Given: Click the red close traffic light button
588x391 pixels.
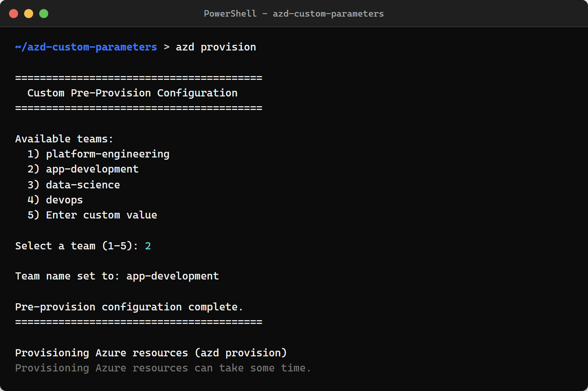Looking at the screenshot, I should pos(14,13).
